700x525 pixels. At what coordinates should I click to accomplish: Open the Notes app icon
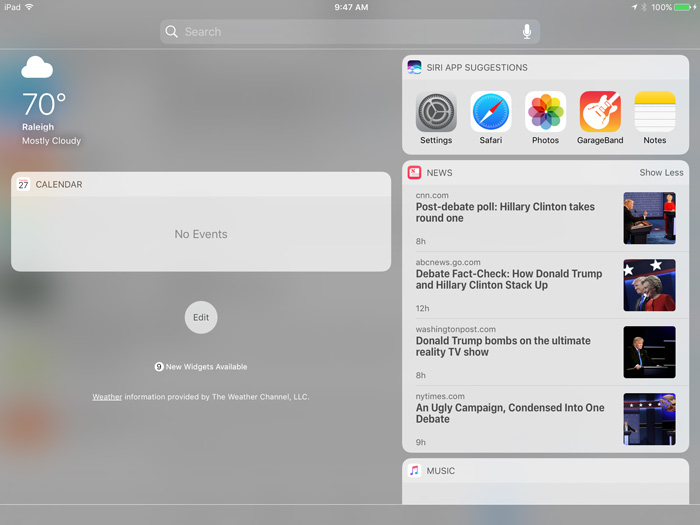click(655, 112)
